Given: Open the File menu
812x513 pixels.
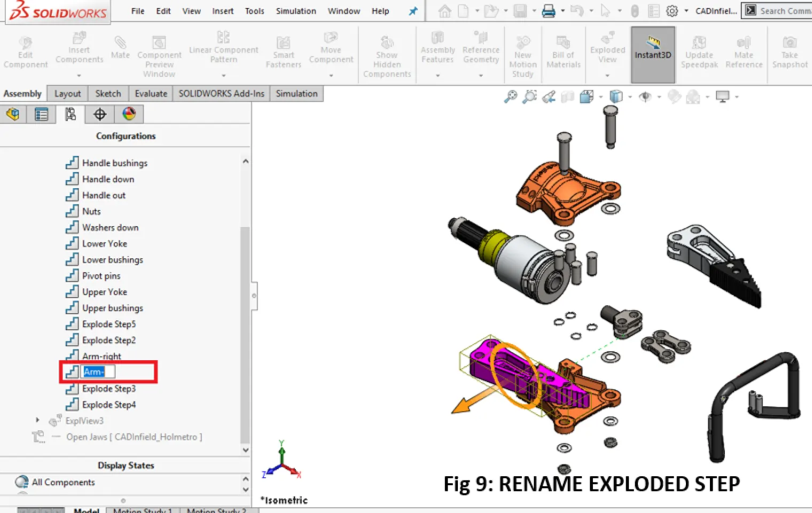Looking at the screenshot, I should [x=138, y=11].
